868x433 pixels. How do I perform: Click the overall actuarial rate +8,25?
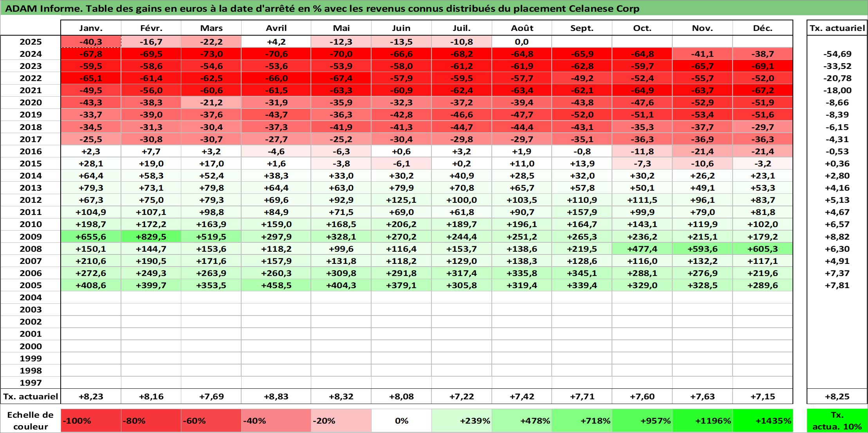837,396
